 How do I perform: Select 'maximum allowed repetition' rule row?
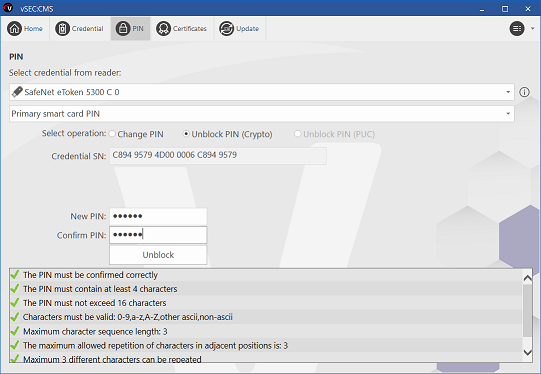266,345
